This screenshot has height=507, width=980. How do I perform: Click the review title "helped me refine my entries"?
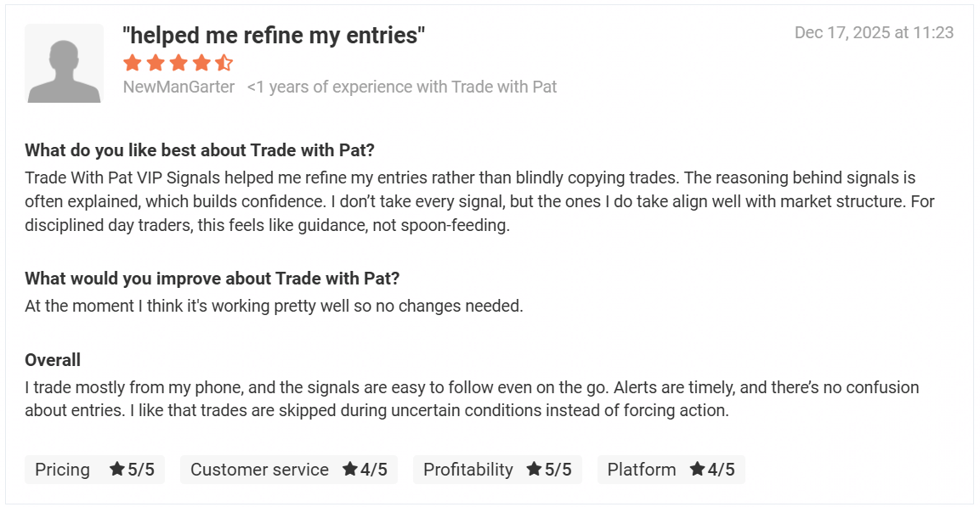(274, 35)
